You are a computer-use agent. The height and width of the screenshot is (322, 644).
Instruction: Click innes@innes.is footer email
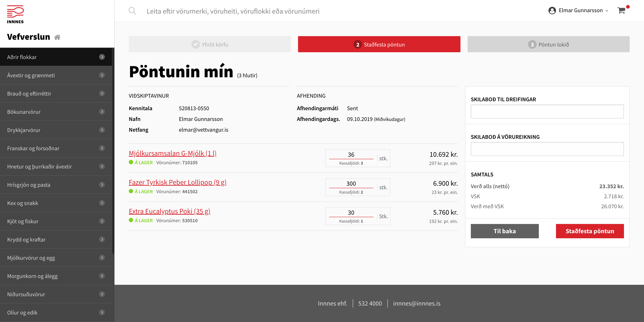pos(417,303)
